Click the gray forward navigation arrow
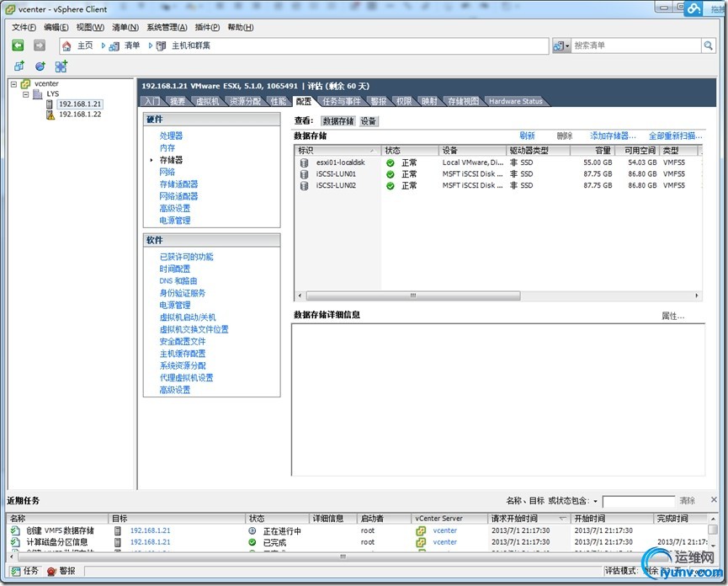728x586 pixels. point(40,45)
